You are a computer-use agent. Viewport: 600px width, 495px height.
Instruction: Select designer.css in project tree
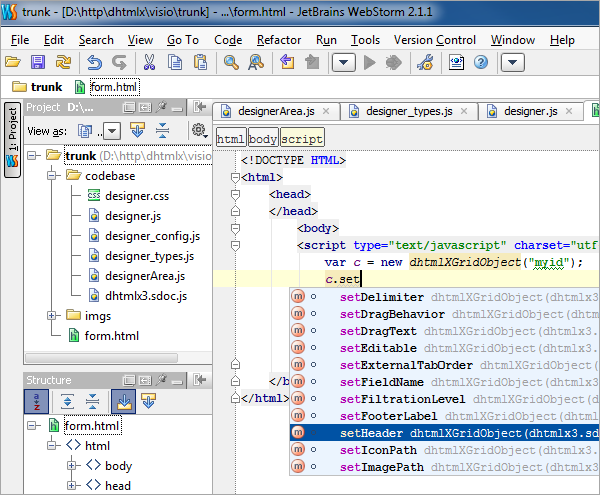tap(129, 196)
